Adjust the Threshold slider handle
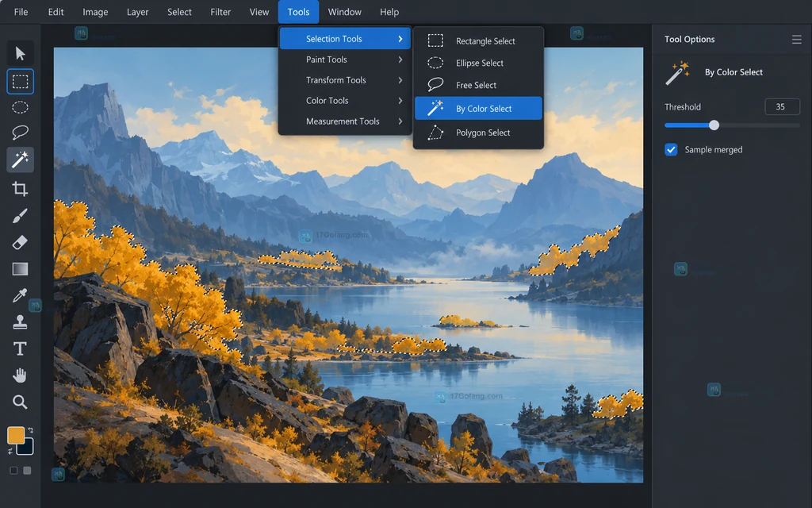Screen dimensions: 812x508 (714, 125)
